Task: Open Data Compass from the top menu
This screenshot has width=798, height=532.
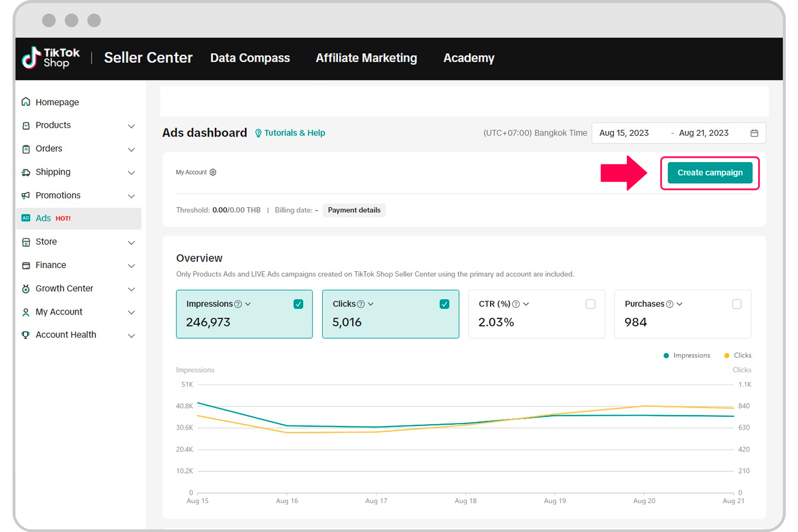Action: point(250,58)
